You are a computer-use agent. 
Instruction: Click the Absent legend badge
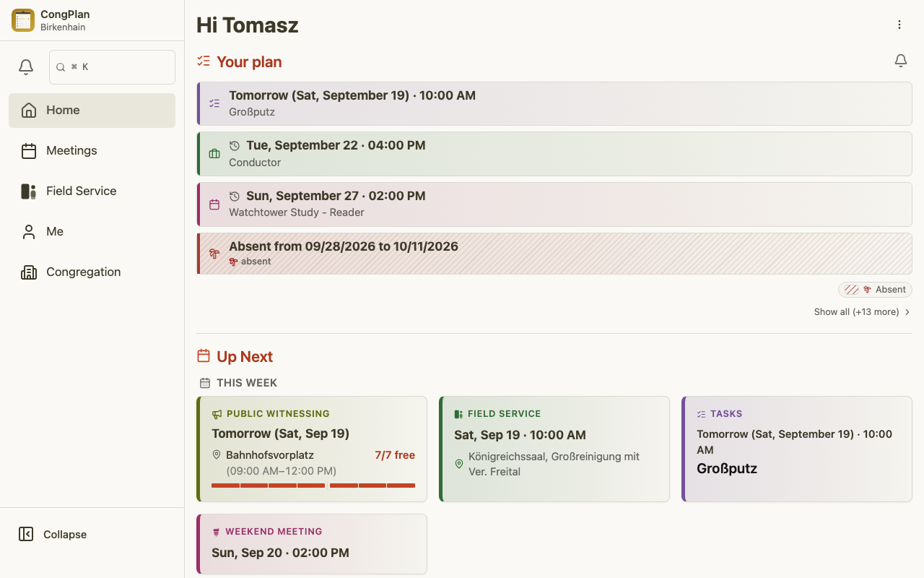click(875, 290)
